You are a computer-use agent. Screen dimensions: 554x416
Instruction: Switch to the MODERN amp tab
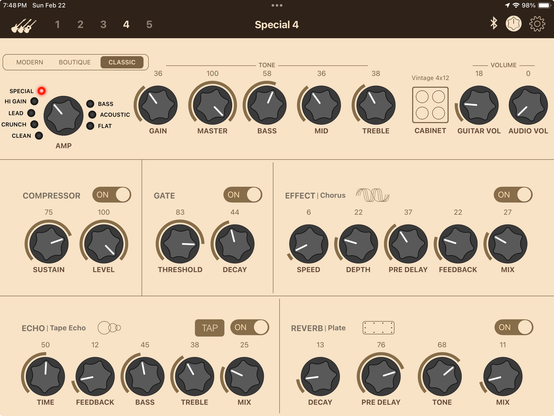tap(30, 62)
